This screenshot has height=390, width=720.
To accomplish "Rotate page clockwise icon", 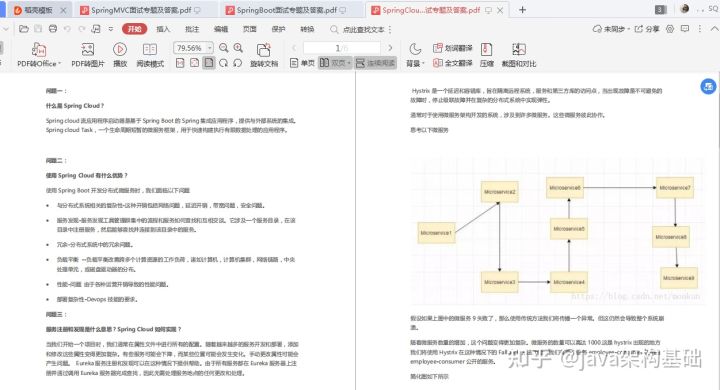I will coord(224,63).
